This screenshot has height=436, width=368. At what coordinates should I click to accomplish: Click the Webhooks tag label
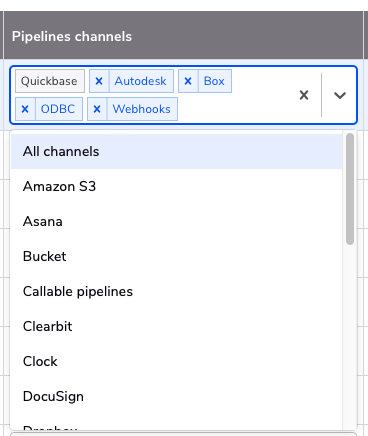click(142, 109)
